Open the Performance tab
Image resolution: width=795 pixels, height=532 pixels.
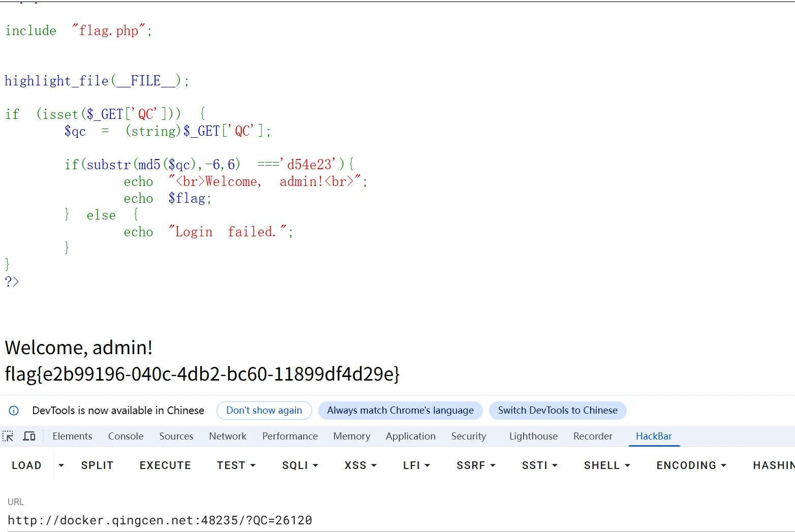(x=290, y=436)
